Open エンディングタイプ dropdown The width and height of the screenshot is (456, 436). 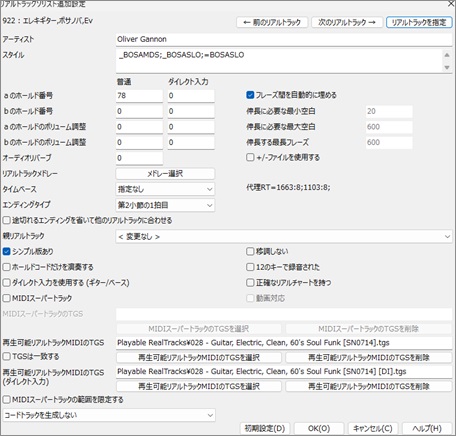pos(165,205)
